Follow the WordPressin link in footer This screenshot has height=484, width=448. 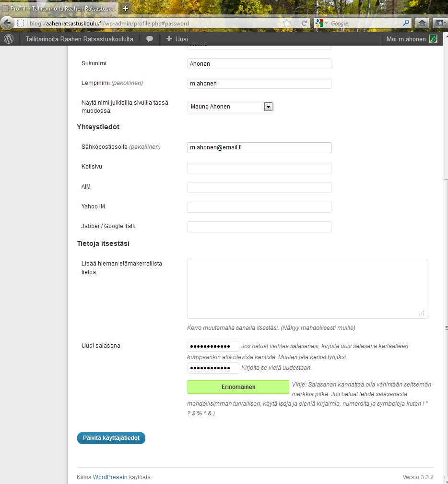point(110,477)
